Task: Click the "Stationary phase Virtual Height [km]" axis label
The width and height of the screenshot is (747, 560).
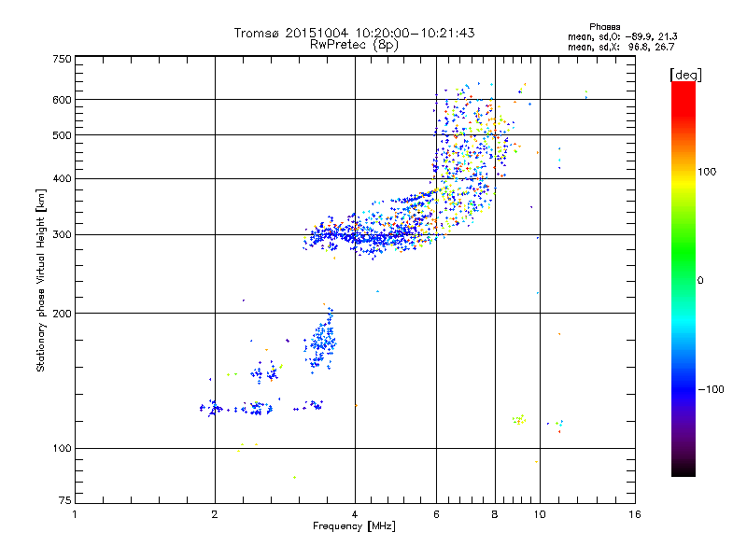Action: [41, 280]
